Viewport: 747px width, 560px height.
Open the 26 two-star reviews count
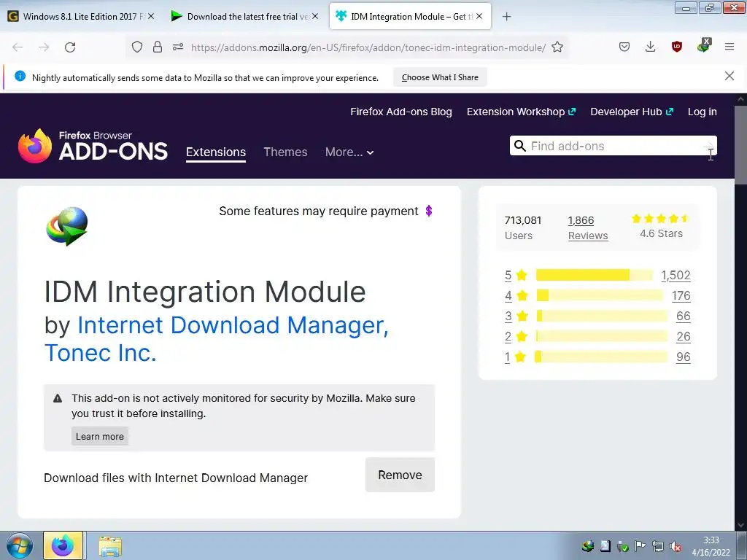pyautogui.click(x=683, y=337)
